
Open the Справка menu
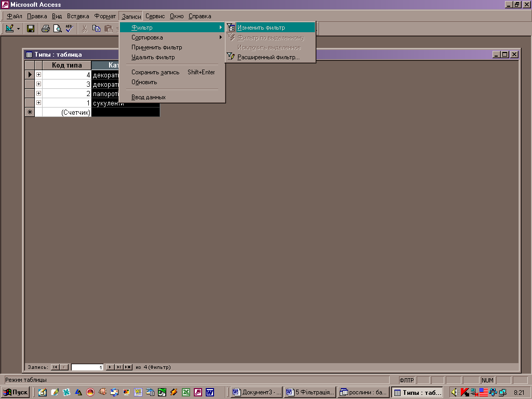click(x=199, y=16)
